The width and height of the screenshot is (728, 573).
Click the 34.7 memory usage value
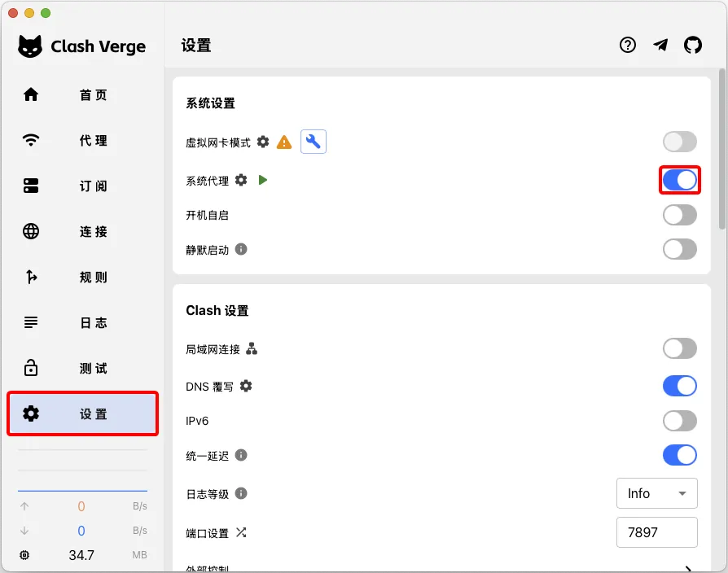coord(81,555)
